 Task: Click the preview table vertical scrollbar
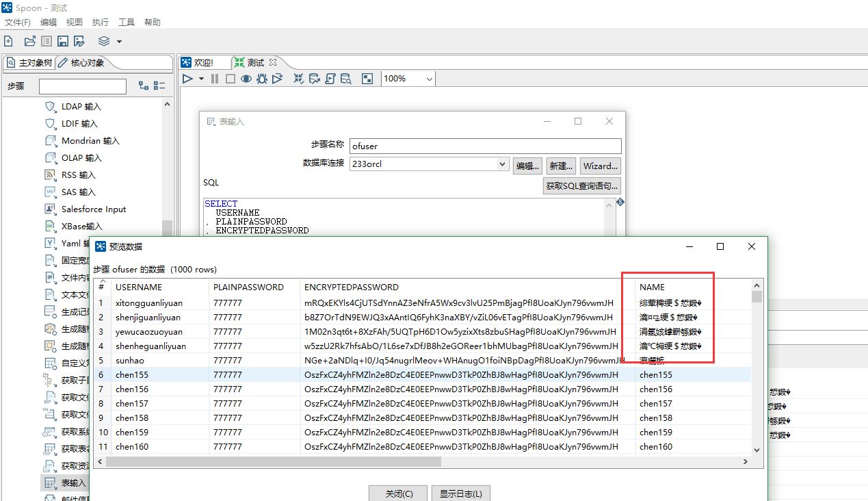click(x=757, y=296)
